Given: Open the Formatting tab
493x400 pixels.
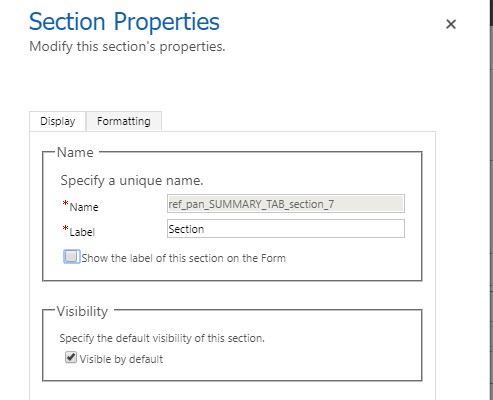Looking at the screenshot, I should pyautogui.click(x=124, y=121).
